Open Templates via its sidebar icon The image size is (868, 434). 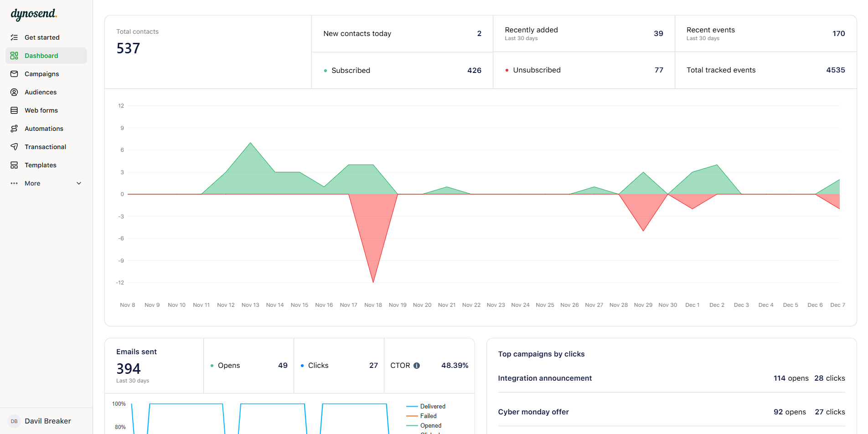tap(15, 165)
